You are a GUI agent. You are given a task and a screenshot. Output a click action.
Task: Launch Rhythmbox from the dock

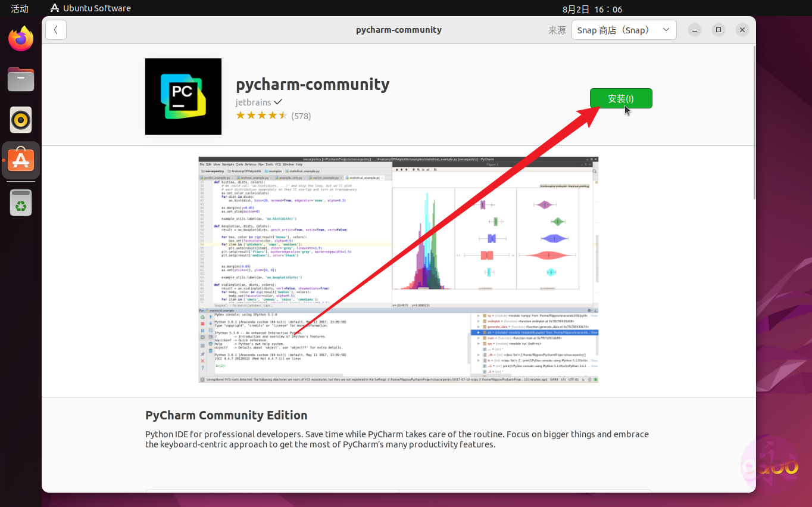coord(21,120)
